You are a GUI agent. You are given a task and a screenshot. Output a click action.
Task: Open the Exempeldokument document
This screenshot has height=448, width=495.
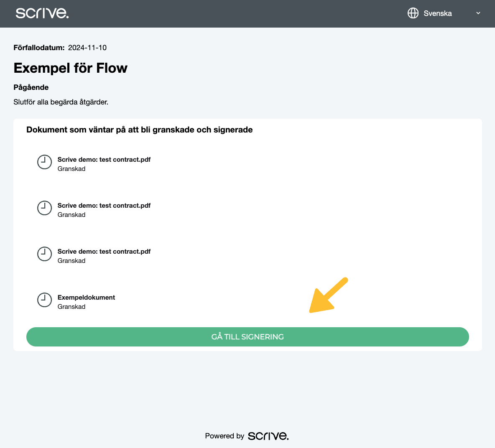86,298
